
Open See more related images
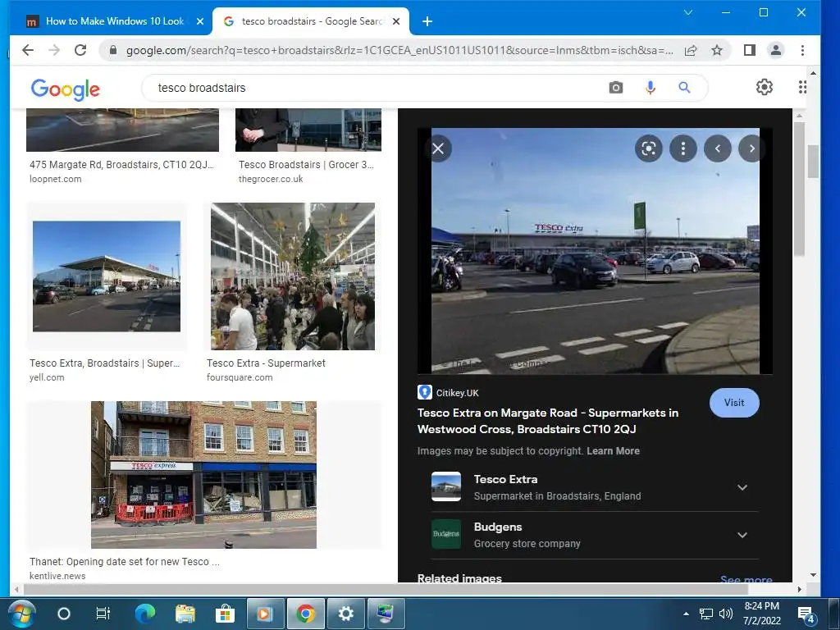tap(746, 579)
